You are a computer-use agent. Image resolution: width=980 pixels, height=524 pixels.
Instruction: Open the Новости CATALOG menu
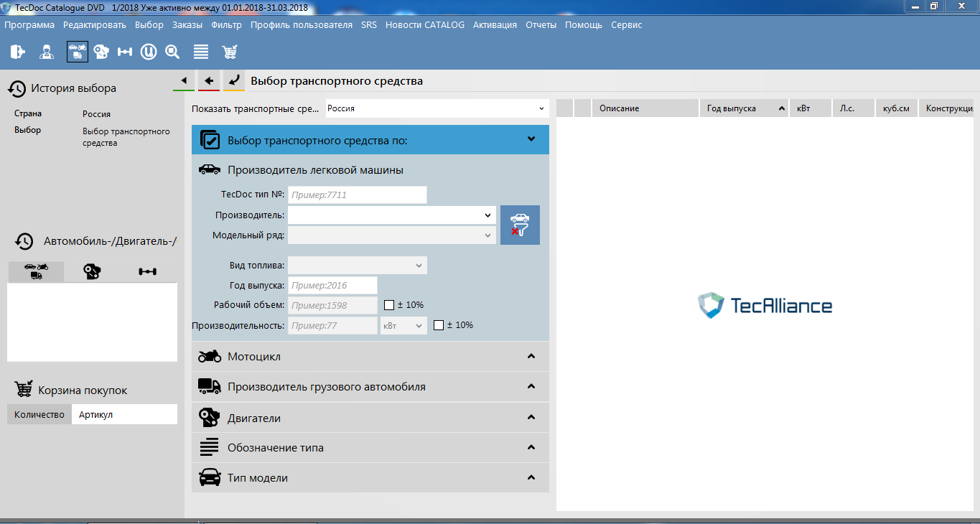click(x=425, y=24)
